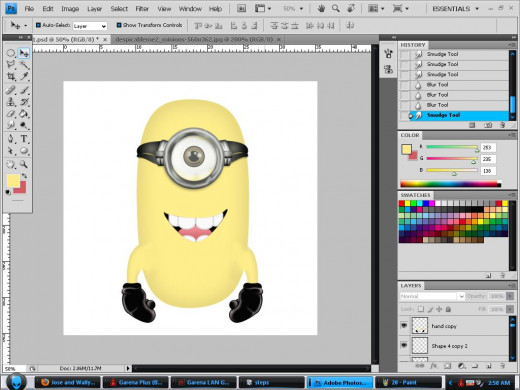The height and width of the screenshot is (390, 520).
Task: Open the 20 - Paint taskbar button
Action: click(x=408, y=382)
